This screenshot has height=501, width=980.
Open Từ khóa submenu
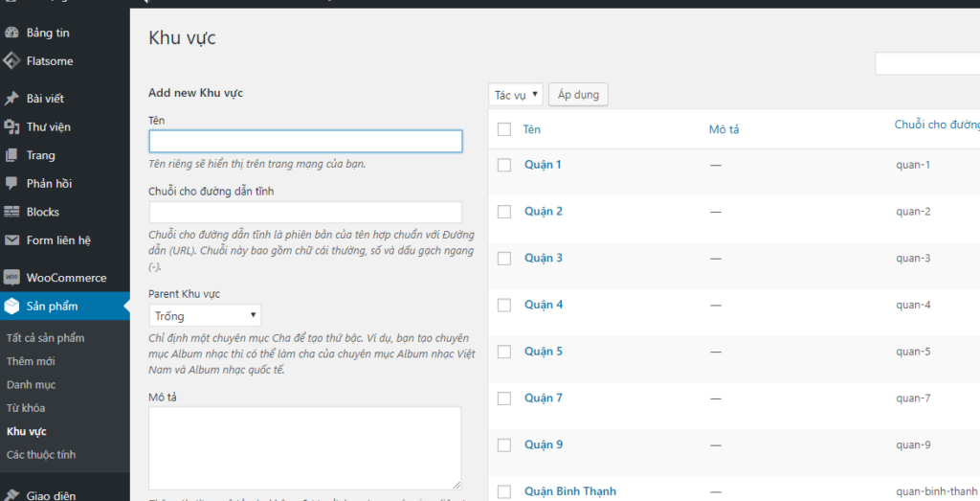26,408
